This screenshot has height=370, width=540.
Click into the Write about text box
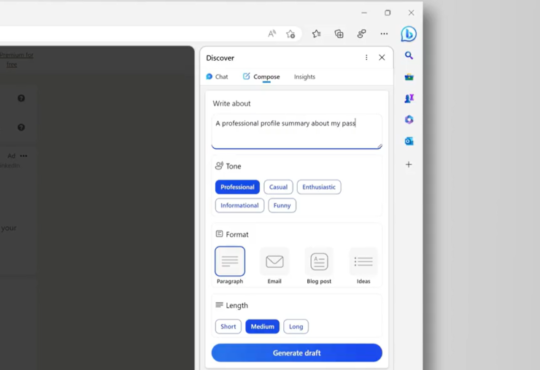pyautogui.click(x=297, y=132)
